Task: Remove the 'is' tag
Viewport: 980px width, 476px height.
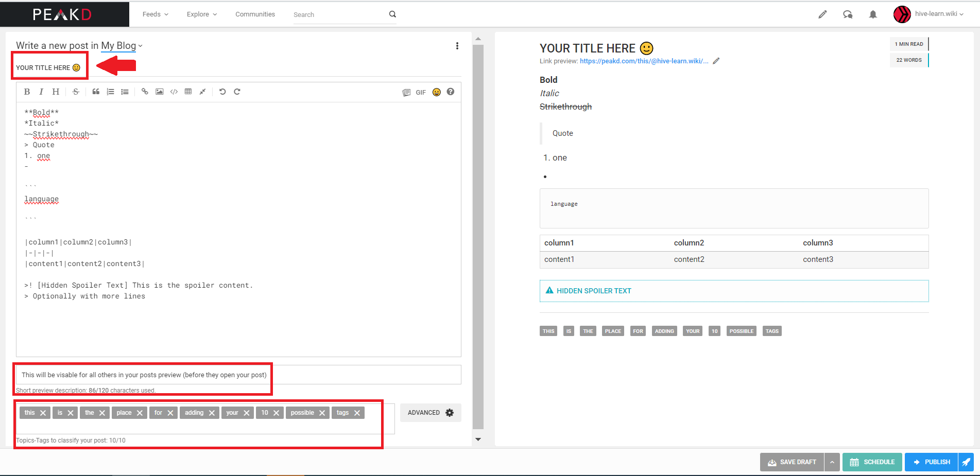Action: [71, 413]
